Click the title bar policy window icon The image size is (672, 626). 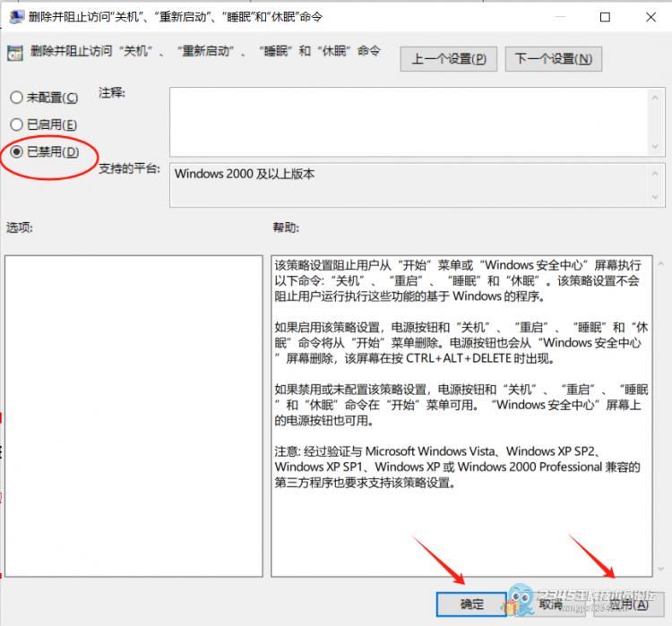click(16, 17)
